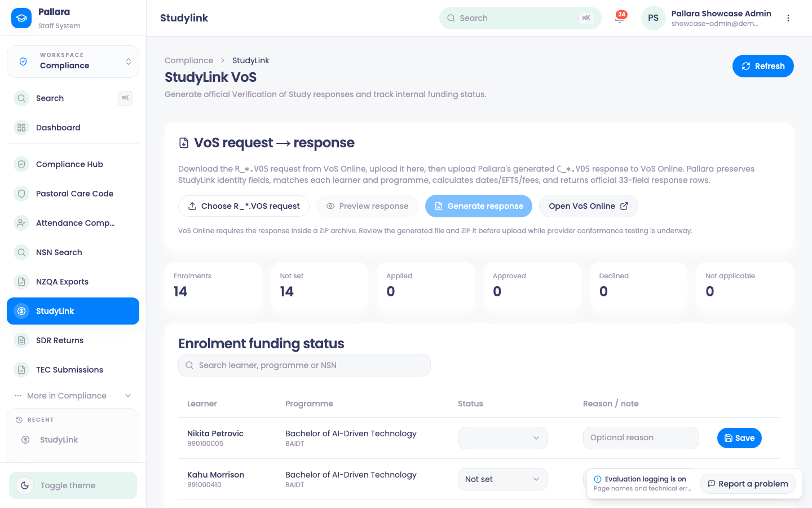Open Search in the sidebar
This screenshot has height=508, width=812.
(x=73, y=98)
